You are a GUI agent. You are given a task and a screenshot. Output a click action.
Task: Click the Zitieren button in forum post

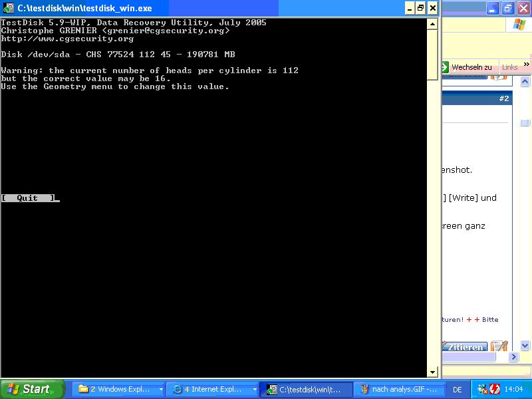465,347
